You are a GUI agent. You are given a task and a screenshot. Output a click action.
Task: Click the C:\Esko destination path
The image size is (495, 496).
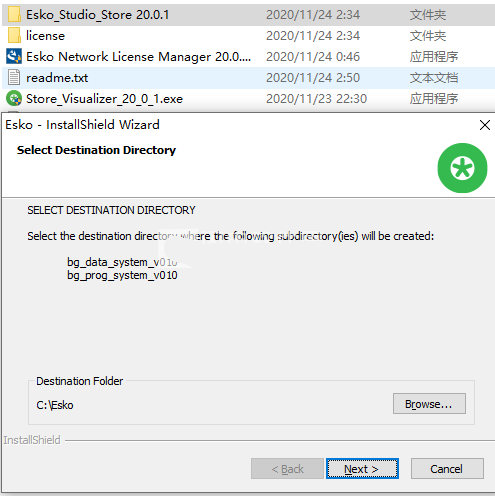55,405
